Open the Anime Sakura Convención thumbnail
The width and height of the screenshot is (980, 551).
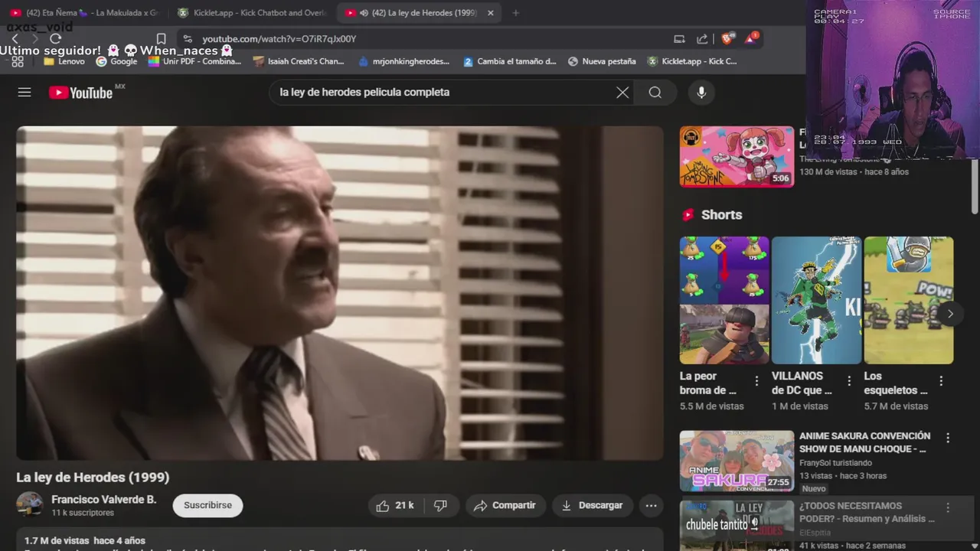click(737, 461)
